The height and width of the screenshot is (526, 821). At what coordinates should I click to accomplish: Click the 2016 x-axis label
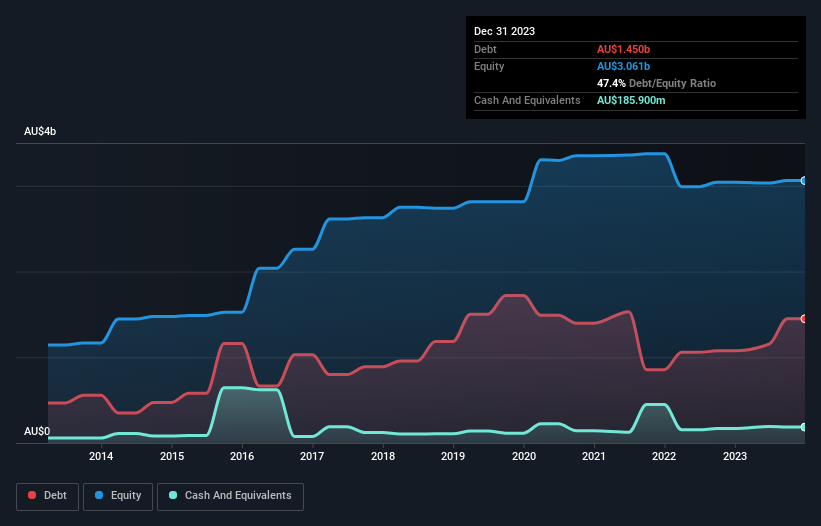click(x=242, y=456)
